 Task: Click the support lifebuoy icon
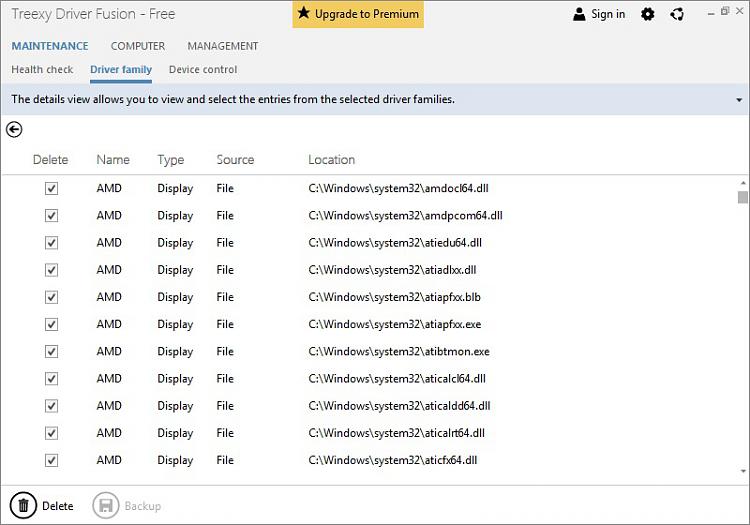tap(677, 14)
